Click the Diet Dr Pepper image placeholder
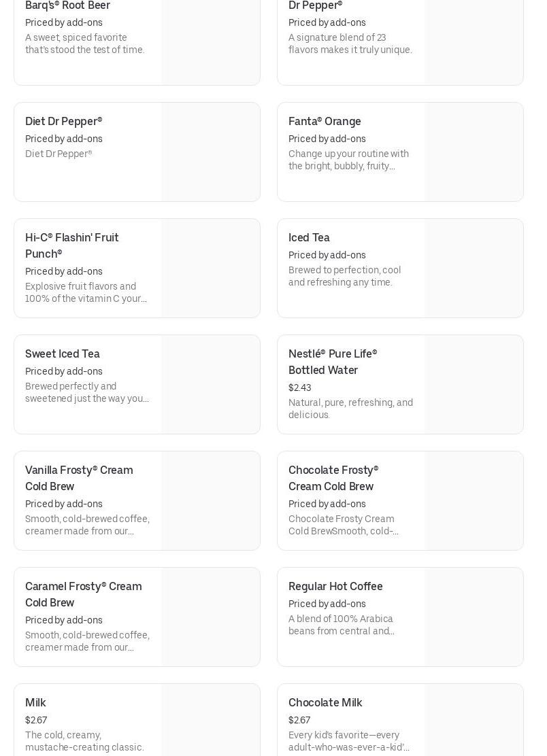547x756 pixels. (x=211, y=152)
